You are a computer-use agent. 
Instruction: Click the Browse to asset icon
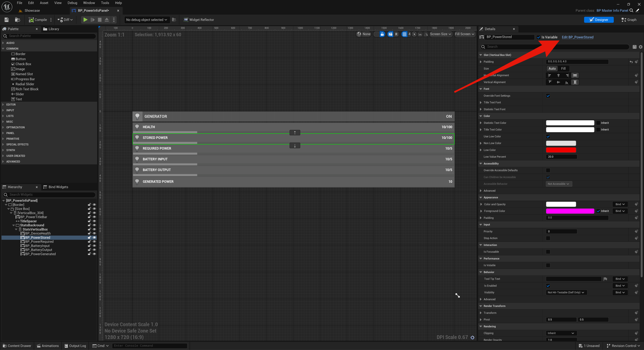pos(17,20)
